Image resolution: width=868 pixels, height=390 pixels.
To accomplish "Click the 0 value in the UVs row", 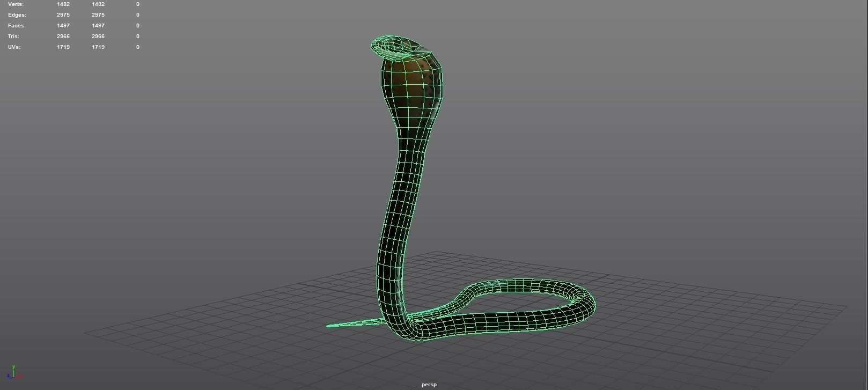I will (x=138, y=47).
